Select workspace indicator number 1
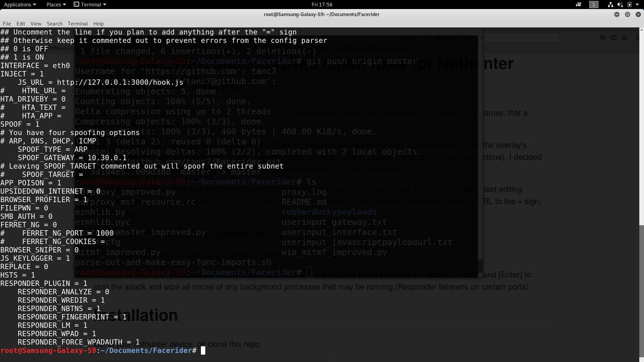Viewport: 644px width, 362px height. (x=594, y=4)
